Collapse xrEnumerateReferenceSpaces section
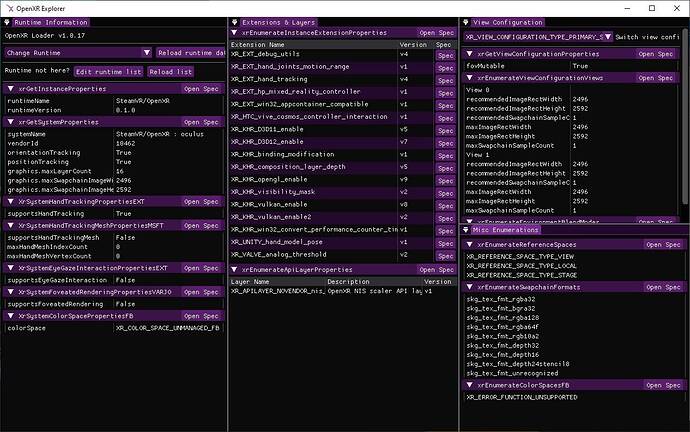The image size is (690, 432). point(470,244)
